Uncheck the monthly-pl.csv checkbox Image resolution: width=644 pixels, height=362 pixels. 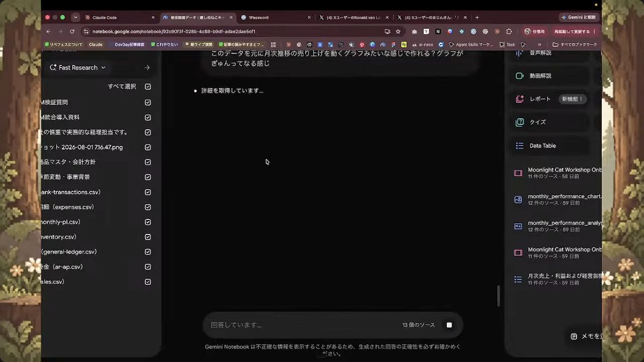tap(148, 222)
